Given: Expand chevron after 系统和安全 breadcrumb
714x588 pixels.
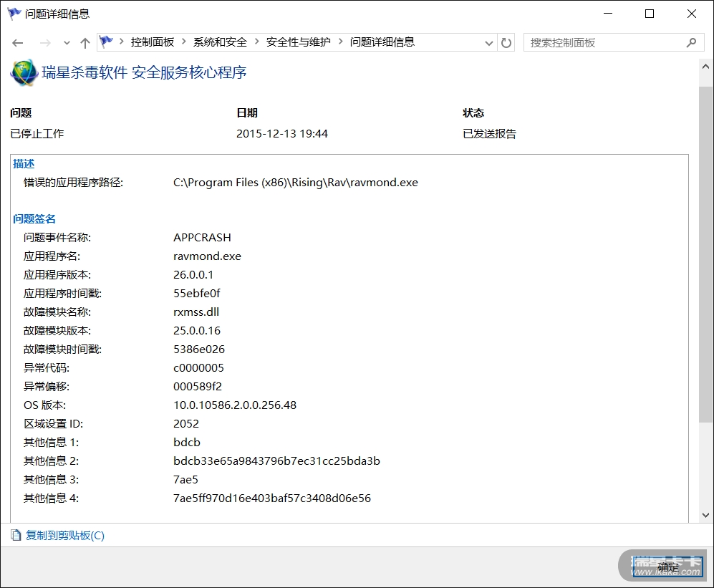Looking at the screenshot, I should pos(257,42).
